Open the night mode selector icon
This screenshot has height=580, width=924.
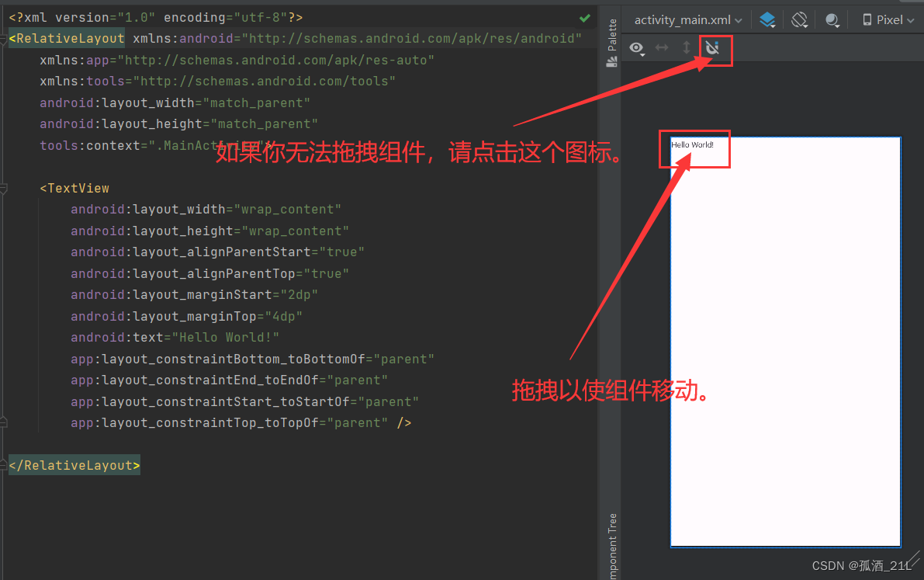832,21
